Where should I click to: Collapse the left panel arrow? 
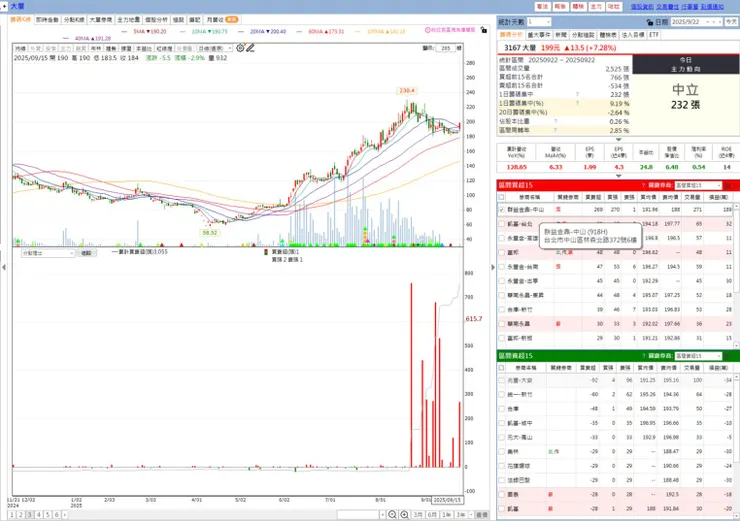tap(4, 267)
